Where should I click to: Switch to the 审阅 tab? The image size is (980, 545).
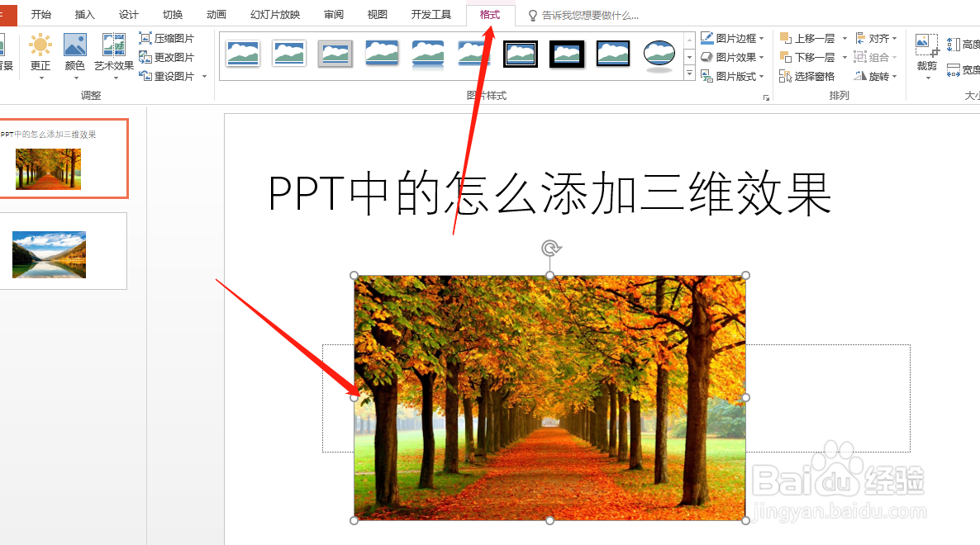click(334, 14)
